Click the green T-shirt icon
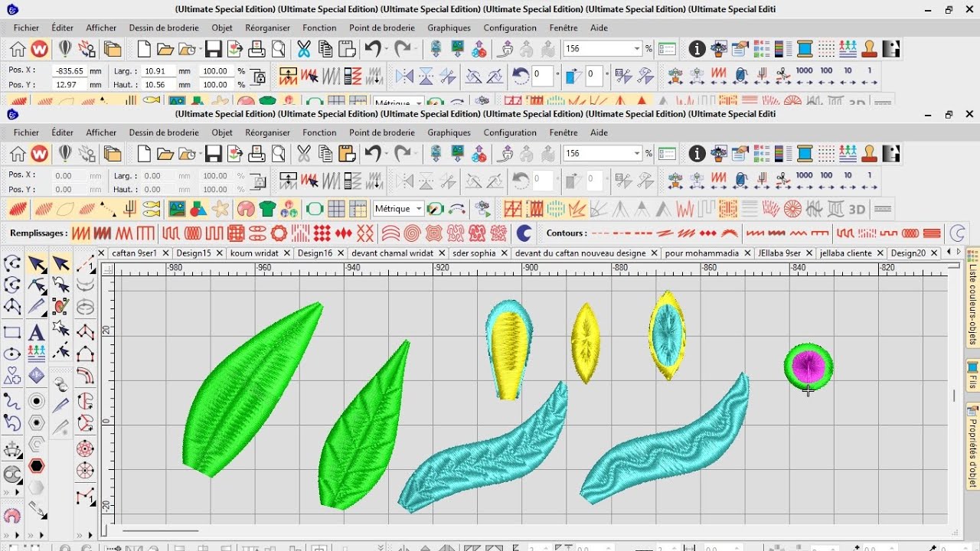Screen dimensions: 980x551 point(267,209)
